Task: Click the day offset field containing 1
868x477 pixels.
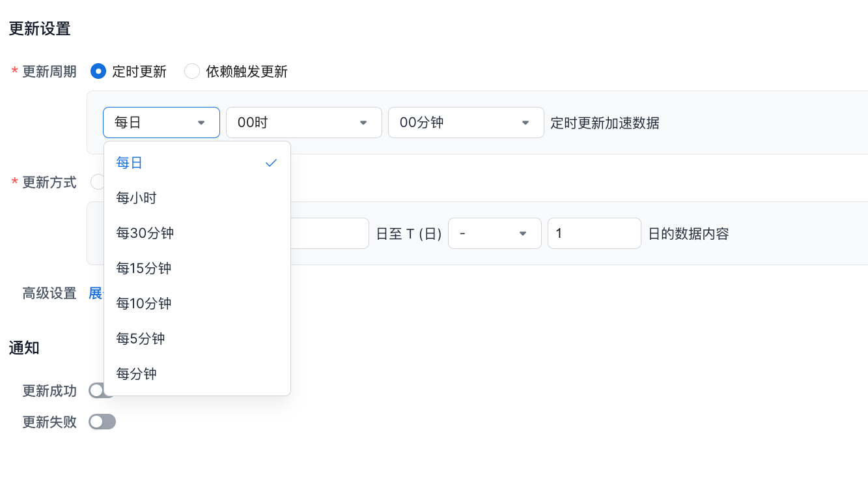Action: [x=594, y=233]
